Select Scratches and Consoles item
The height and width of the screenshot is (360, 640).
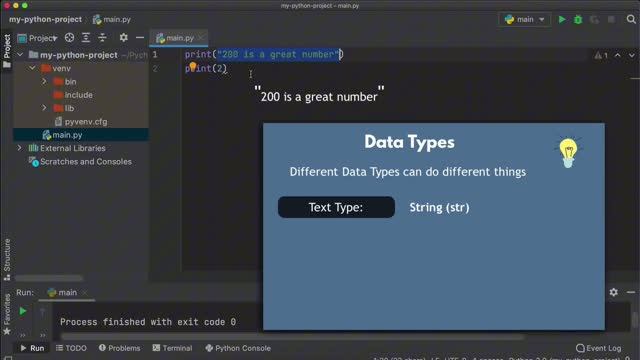coord(86,161)
